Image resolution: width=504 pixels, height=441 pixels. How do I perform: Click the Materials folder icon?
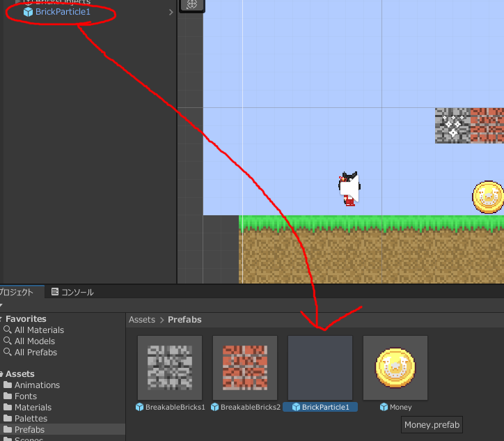point(8,407)
